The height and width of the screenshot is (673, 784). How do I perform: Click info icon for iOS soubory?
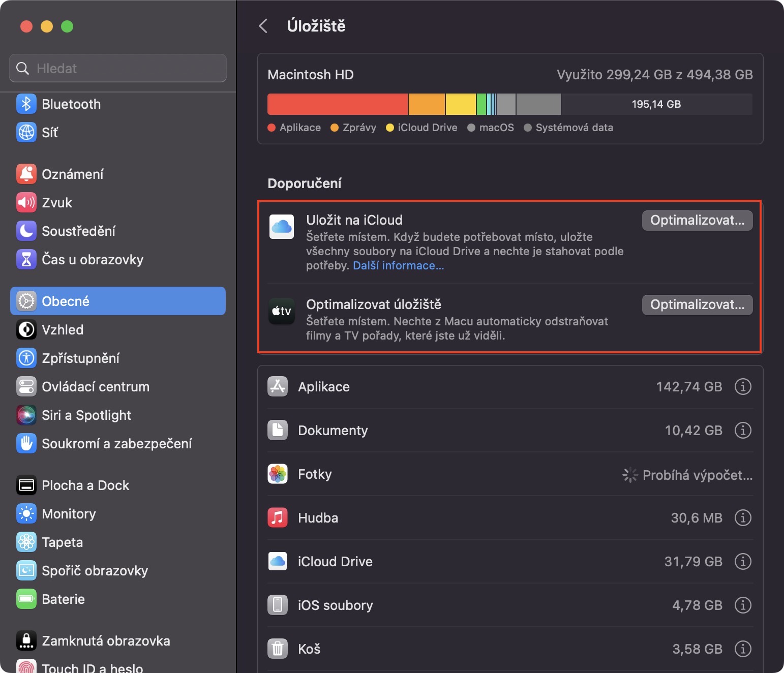pos(743,605)
